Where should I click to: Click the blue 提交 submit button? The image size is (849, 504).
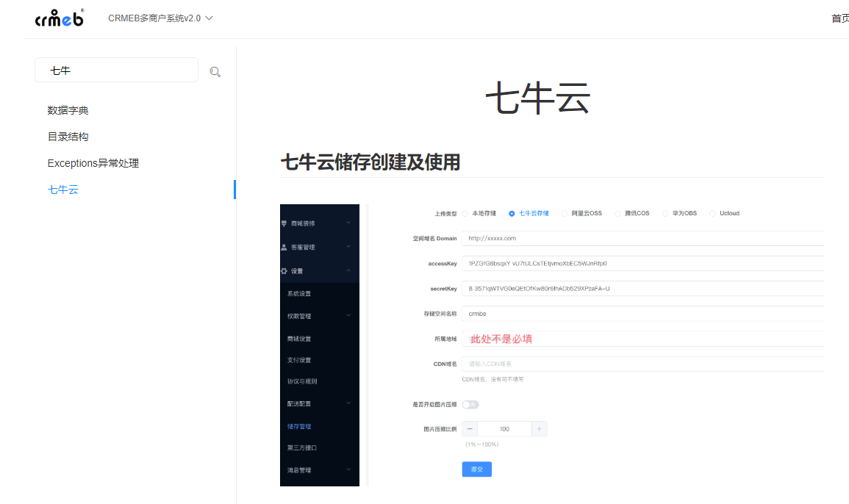click(x=476, y=469)
